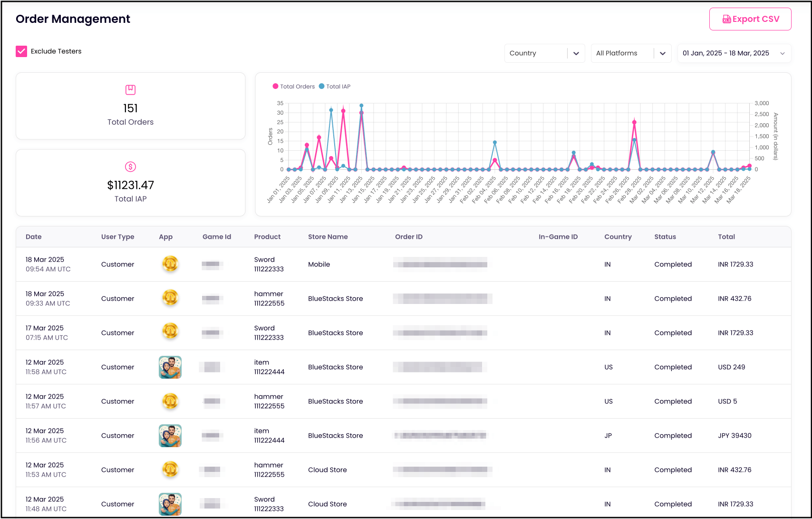Click the Total column header
Image resolution: width=812 pixels, height=519 pixels.
(x=726, y=237)
